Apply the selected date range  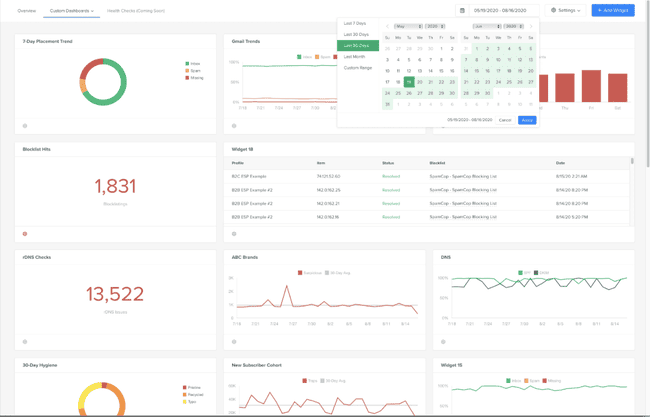tap(527, 120)
